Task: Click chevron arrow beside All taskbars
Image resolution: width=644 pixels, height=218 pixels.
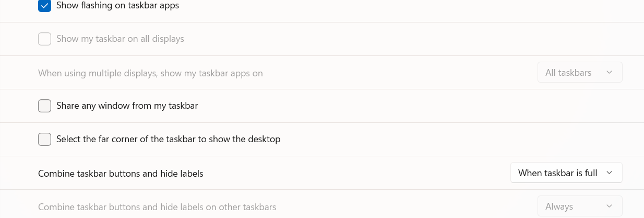Action: pyautogui.click(x=609, y=73)
